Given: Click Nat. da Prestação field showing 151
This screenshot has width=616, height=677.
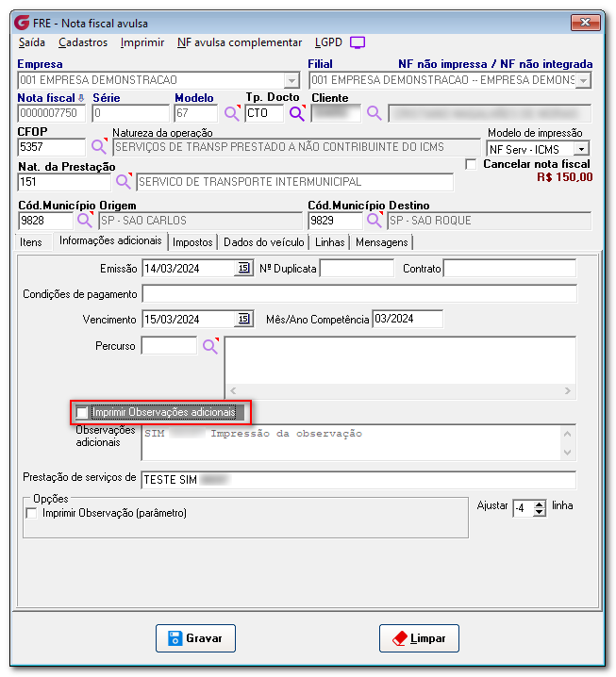Looking at the screenshot, I should 64,182.
